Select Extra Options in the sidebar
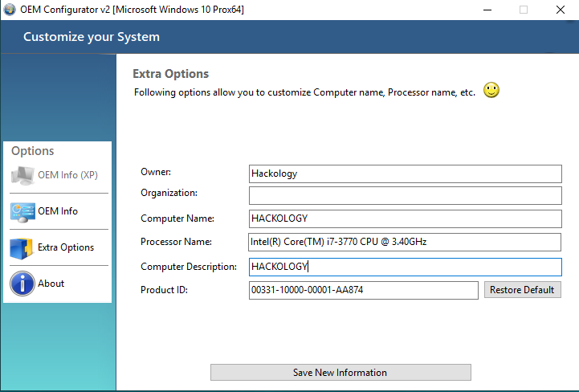 [66, 247]
